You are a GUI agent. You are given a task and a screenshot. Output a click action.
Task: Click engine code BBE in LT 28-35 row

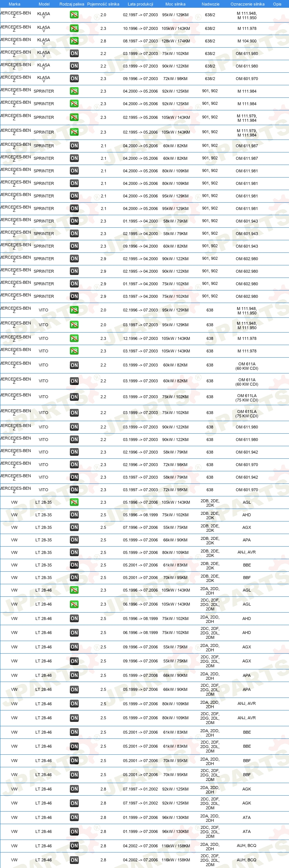click(247, 565)
